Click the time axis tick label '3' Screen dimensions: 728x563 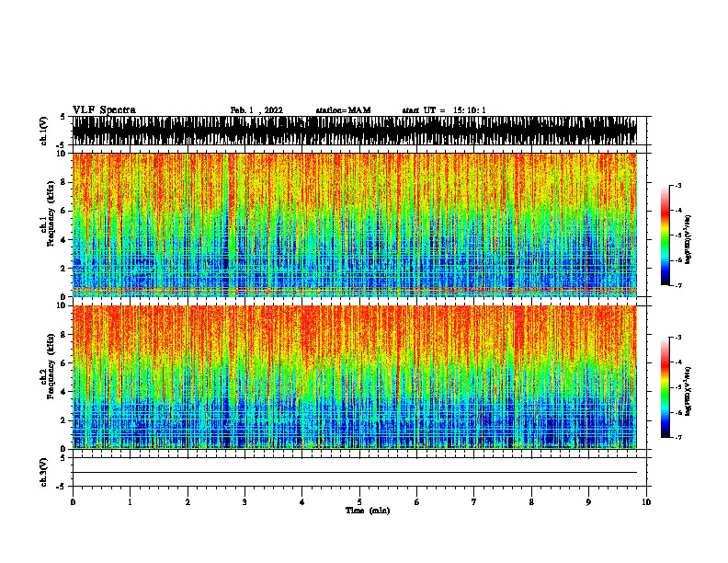click(245, 502)
